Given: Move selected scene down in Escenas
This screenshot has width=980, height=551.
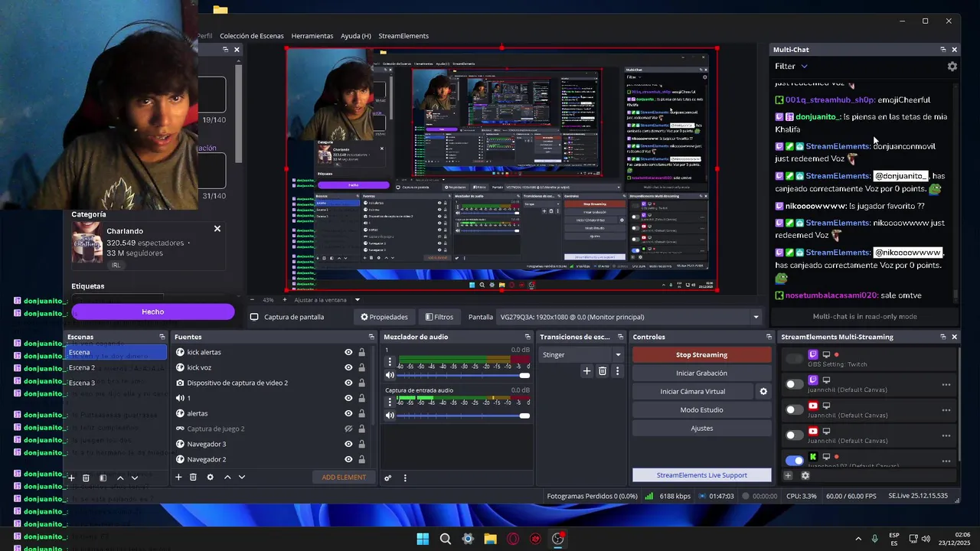Looking at the screenshot, I should pos(135,478).
